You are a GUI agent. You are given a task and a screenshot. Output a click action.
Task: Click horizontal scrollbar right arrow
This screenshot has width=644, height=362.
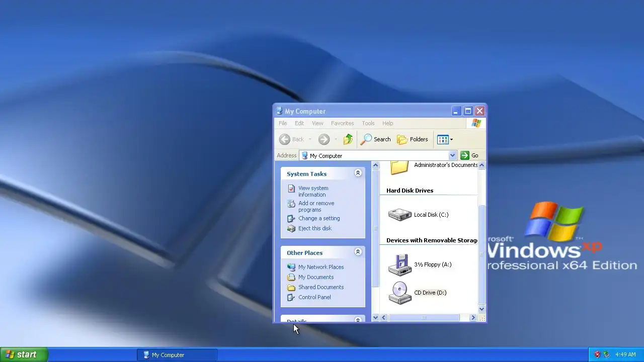point(473,318)
